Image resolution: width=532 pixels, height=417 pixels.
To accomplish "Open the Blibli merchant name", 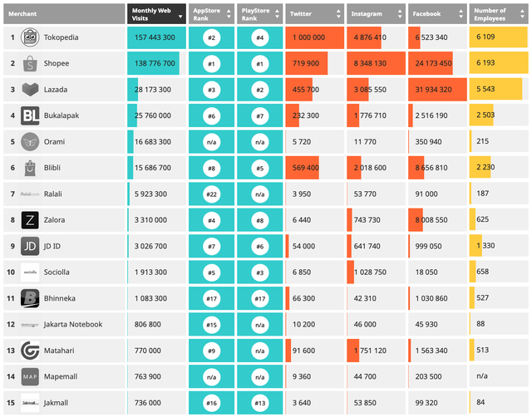I will 52,168.
